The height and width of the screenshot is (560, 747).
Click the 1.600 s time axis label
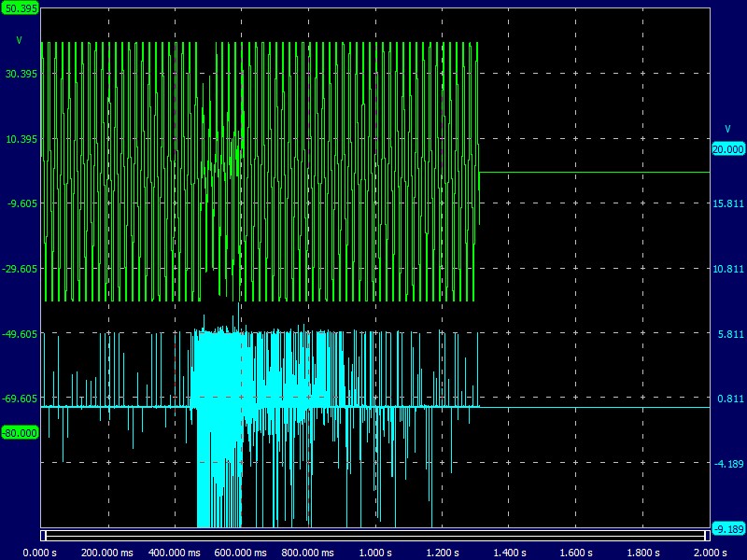point(576,553)
